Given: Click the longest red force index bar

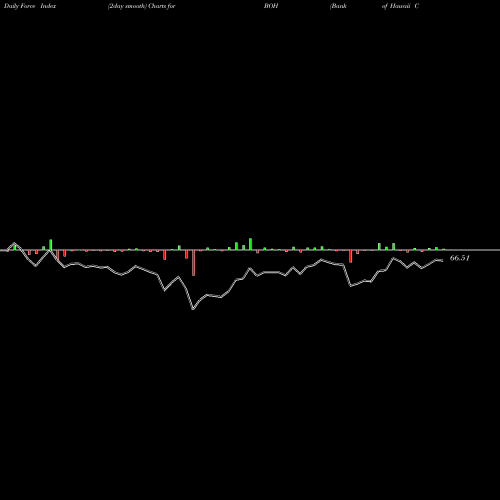Looking at the screenshot, I should pos(193,263).
